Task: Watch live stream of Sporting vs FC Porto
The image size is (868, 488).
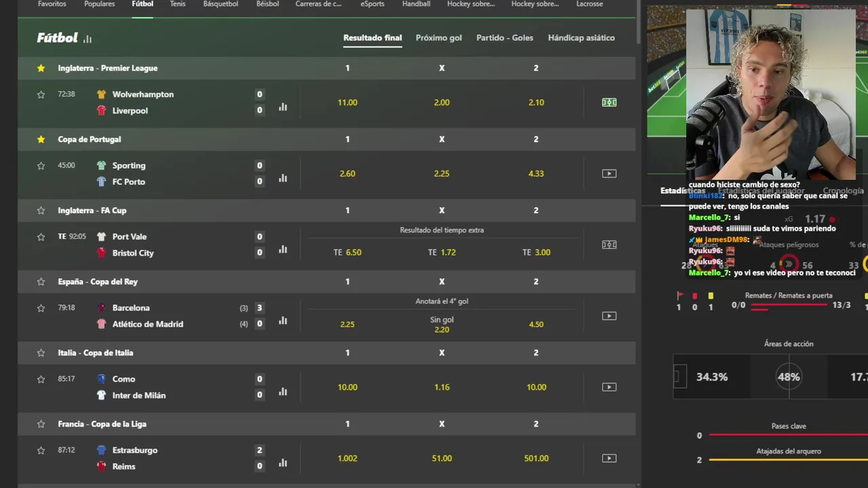Action: pyautogui.click(x=609, y=174)
